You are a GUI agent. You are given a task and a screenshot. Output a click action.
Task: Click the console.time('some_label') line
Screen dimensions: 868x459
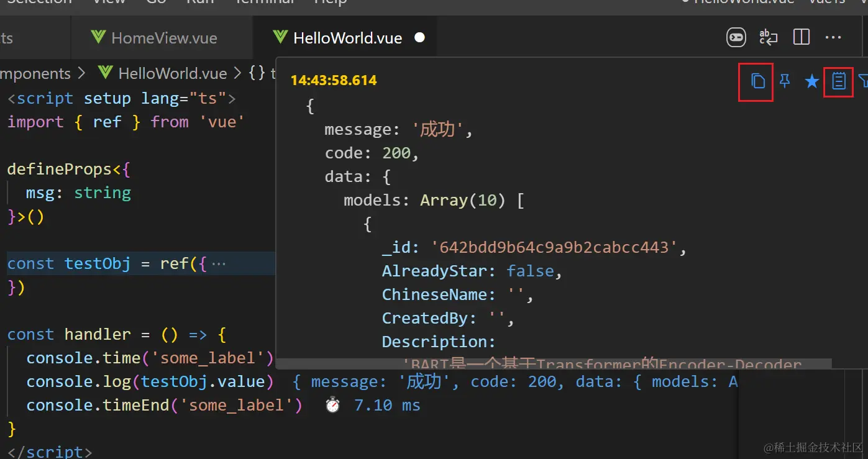coord(150,358)
